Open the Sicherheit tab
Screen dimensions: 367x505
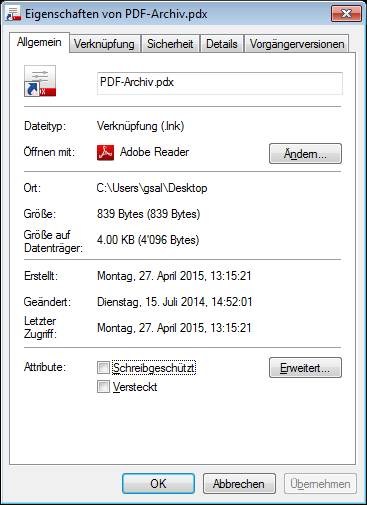click(170, 44)
